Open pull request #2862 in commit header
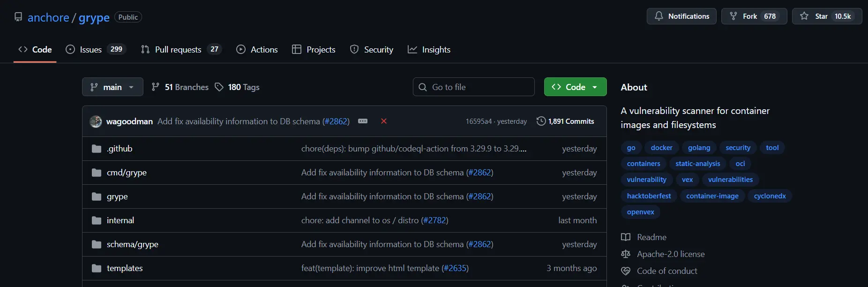The width and height of the screenshot is (868, 287). tap(336, 121)
